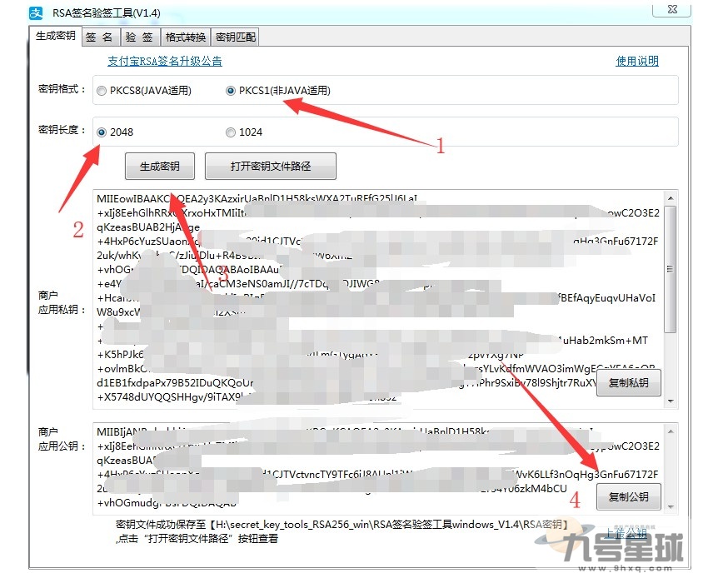Copy the private key with 复制私钥
Viewport: 708px width, 588px height.
point(629,382)
